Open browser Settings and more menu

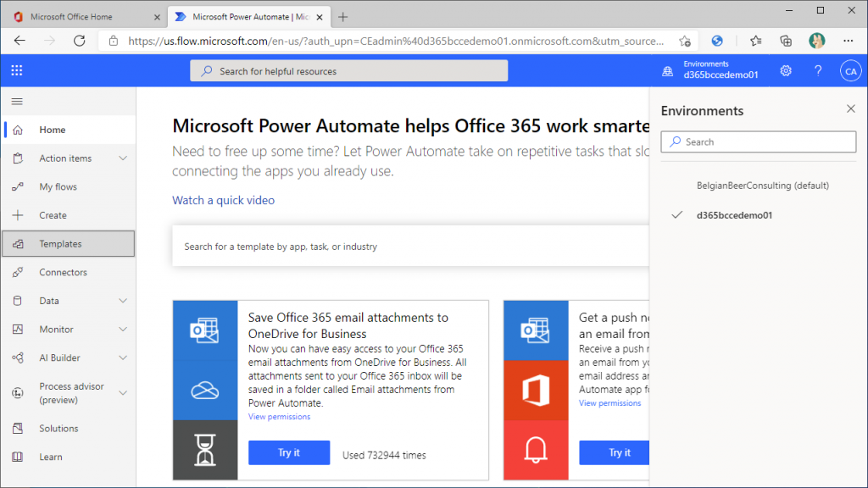[848, 41]
